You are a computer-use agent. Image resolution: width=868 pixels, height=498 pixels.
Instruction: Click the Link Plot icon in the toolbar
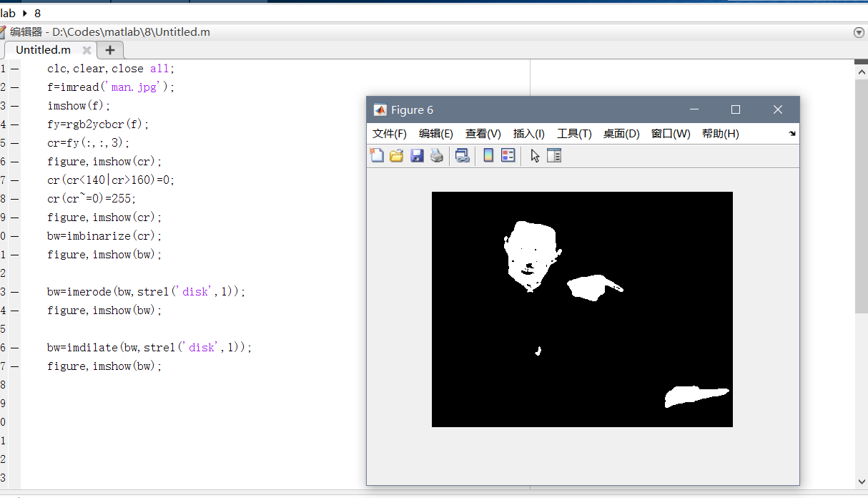coord(463,155)
